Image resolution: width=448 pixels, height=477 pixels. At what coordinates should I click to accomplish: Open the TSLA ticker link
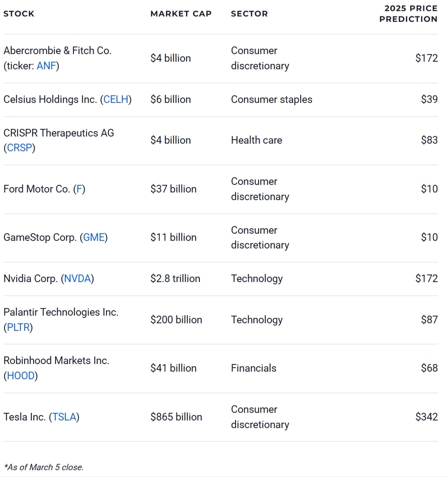click(65, 417)
